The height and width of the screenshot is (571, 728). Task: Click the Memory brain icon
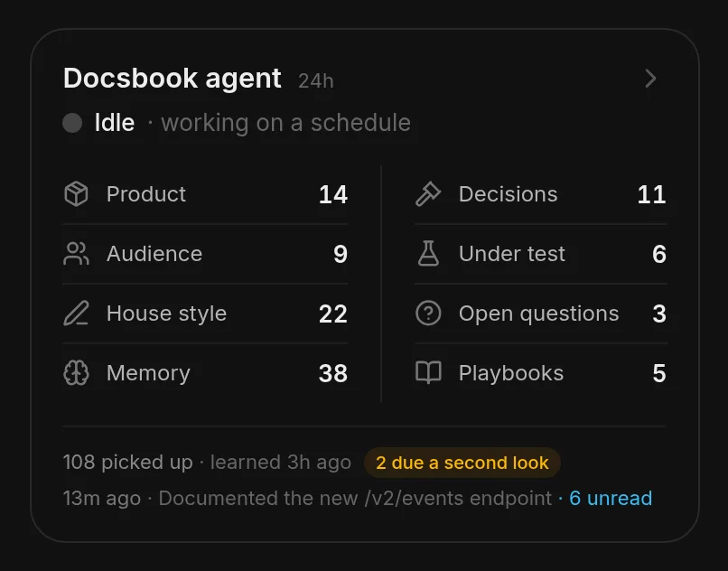(76, 373)
